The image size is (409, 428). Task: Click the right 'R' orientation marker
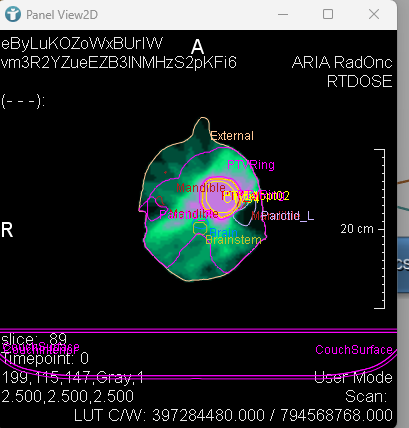tap(7, 230)
